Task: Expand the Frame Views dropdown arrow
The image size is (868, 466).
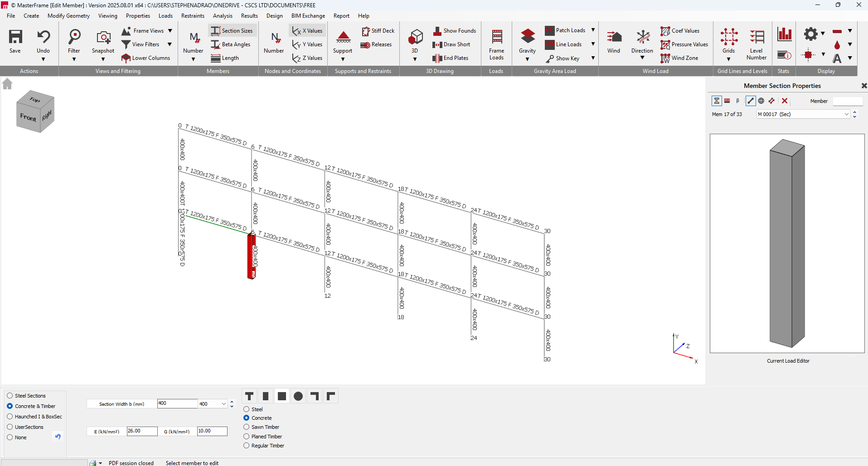Action: pos(170,31)
